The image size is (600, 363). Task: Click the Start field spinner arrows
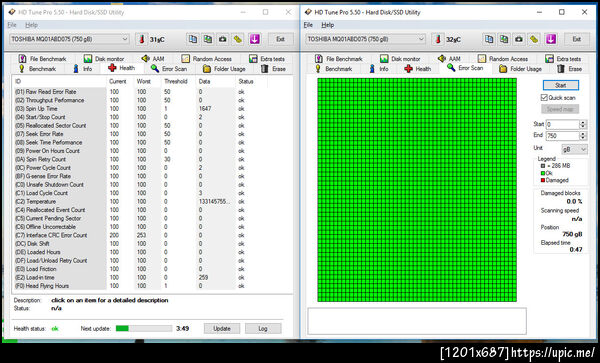click(583, 125)
